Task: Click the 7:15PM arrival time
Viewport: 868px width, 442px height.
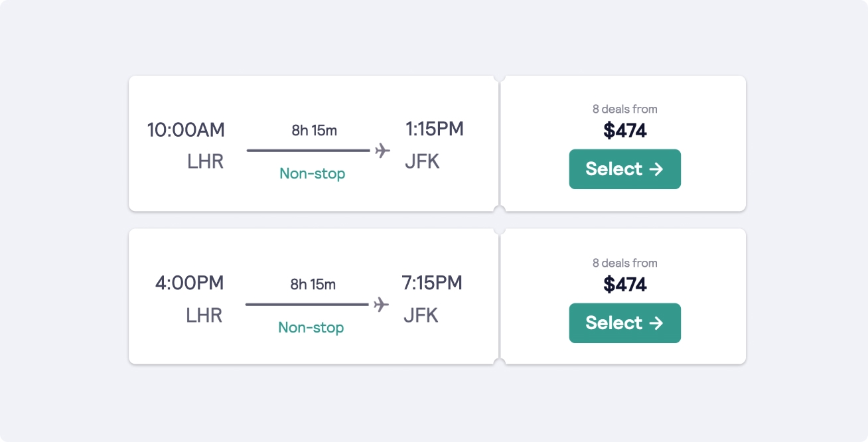Action: point(432,283)
